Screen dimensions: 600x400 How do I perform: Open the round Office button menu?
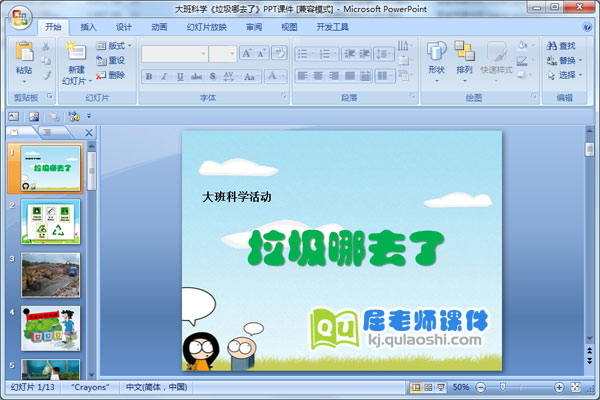(x=20, y=18)
